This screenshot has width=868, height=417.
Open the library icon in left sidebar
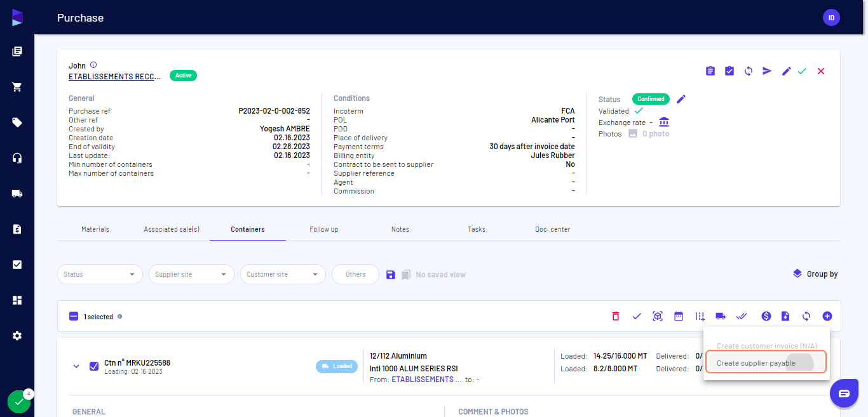[17, 51]
